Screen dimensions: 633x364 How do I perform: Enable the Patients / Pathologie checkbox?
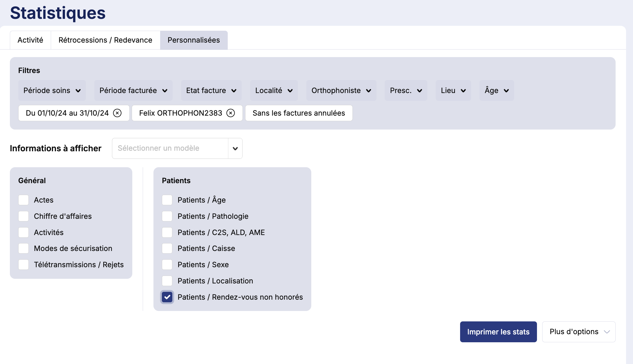pos(167,216)
